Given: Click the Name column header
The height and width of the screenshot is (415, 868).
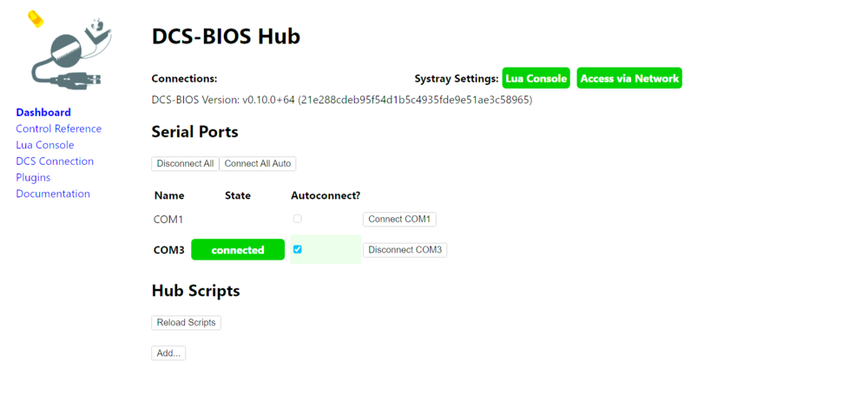Looking at the screenshot, I should tap(169, 195).
